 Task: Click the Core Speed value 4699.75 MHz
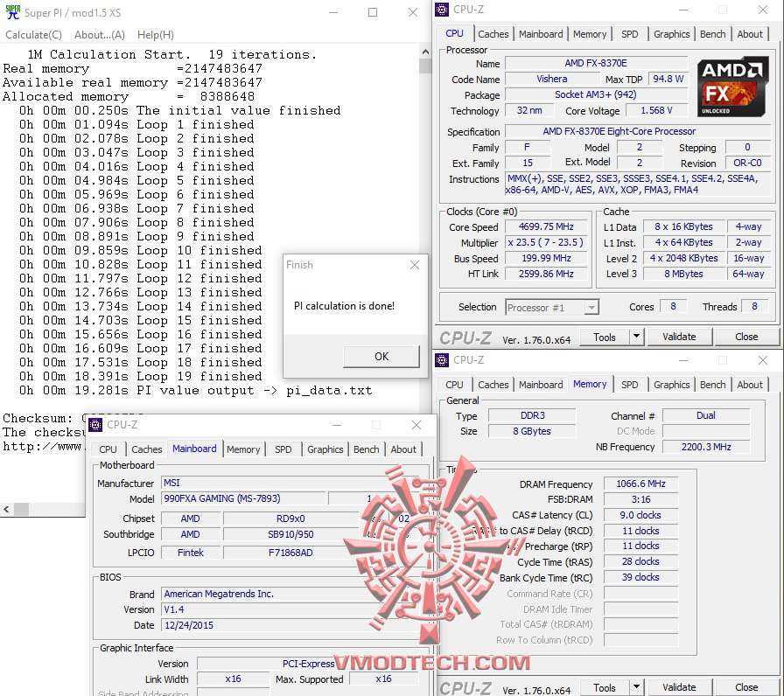pos(546,226)
